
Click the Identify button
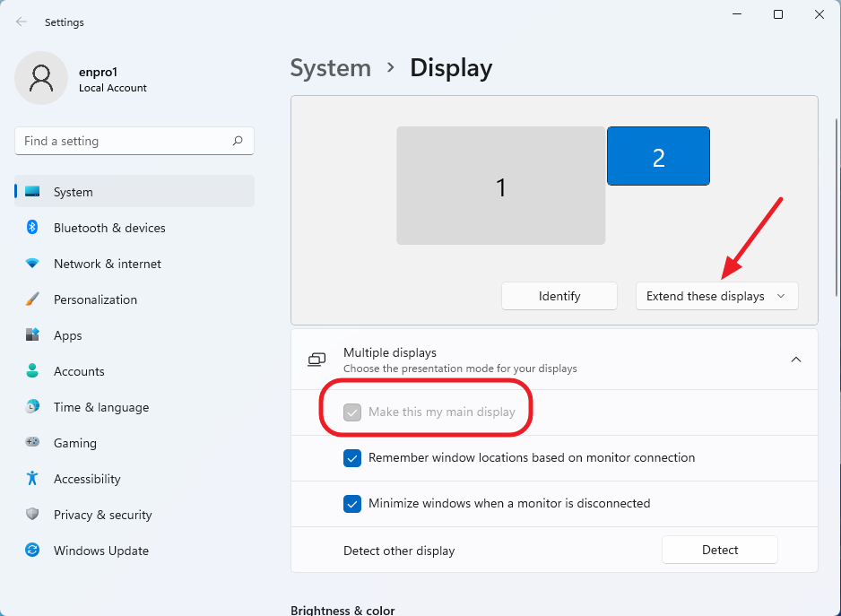(x=559, y=296)
